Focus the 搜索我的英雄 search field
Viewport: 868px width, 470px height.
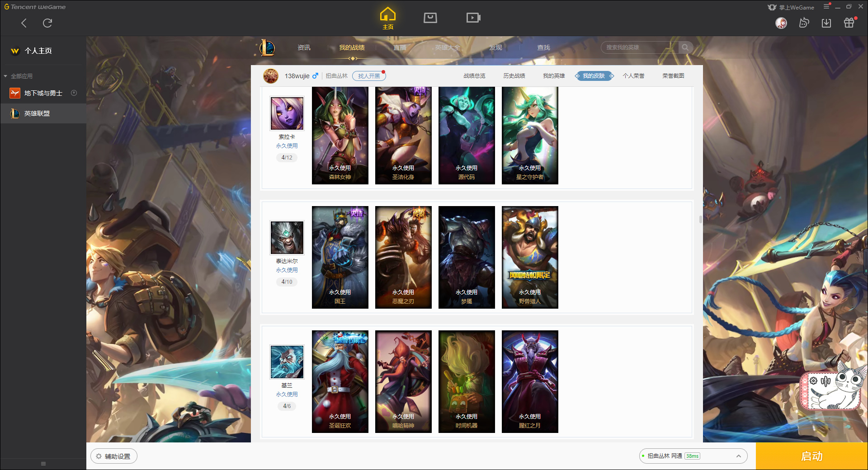pos(640,47)
